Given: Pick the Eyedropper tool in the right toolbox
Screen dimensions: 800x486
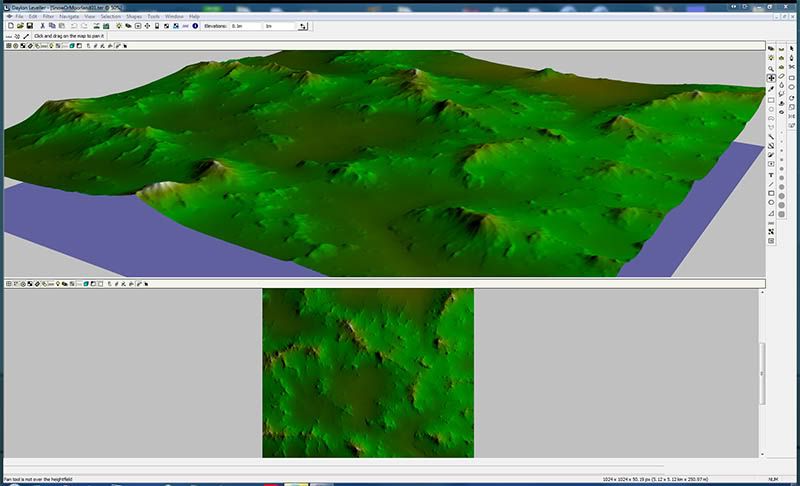Looking at the screenshot, I should click(x=771, y=89).
